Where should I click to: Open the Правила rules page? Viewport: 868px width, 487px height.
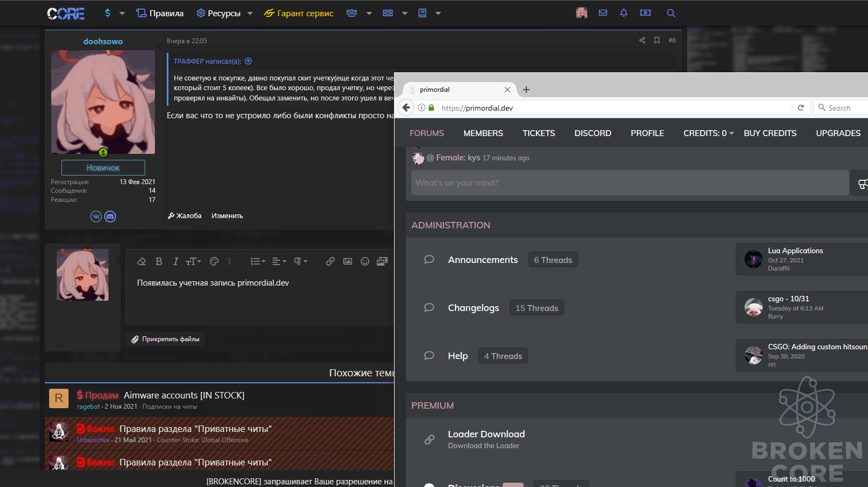(x=160, y=13)
